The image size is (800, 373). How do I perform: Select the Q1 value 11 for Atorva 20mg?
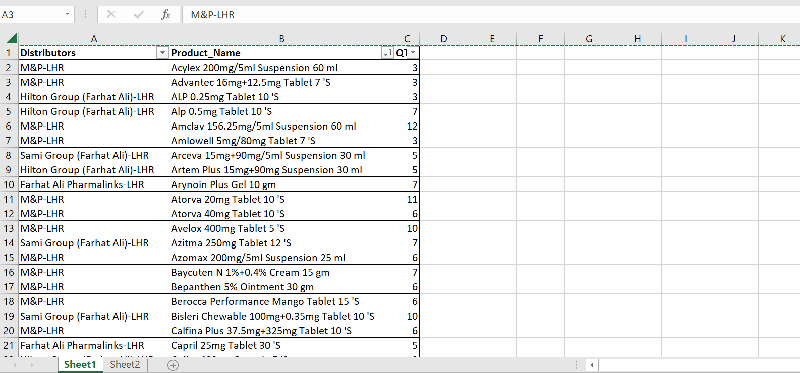(407, 199)
